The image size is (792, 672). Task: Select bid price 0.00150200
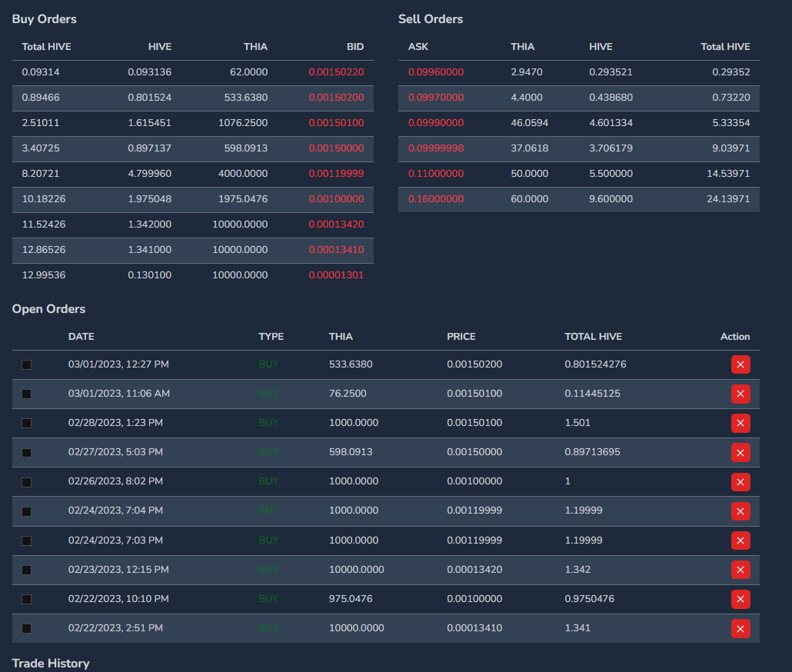[x=336, y=98]
